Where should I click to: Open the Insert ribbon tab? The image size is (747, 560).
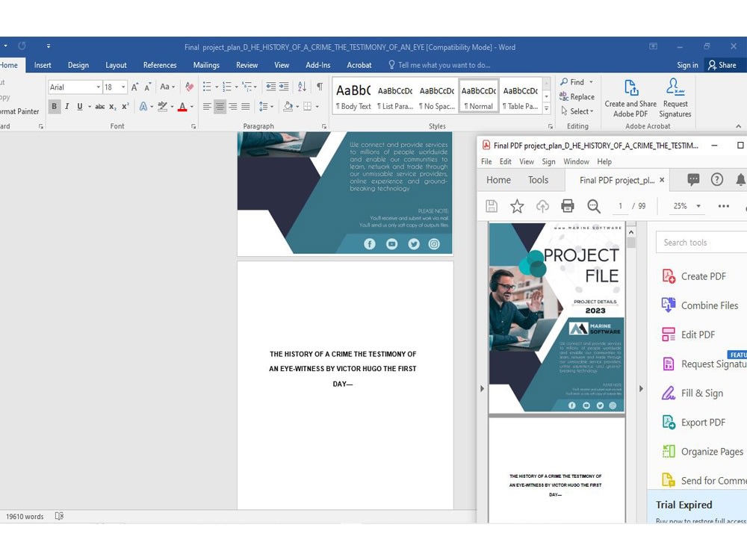pyautogui.click(x=43, y=65)
